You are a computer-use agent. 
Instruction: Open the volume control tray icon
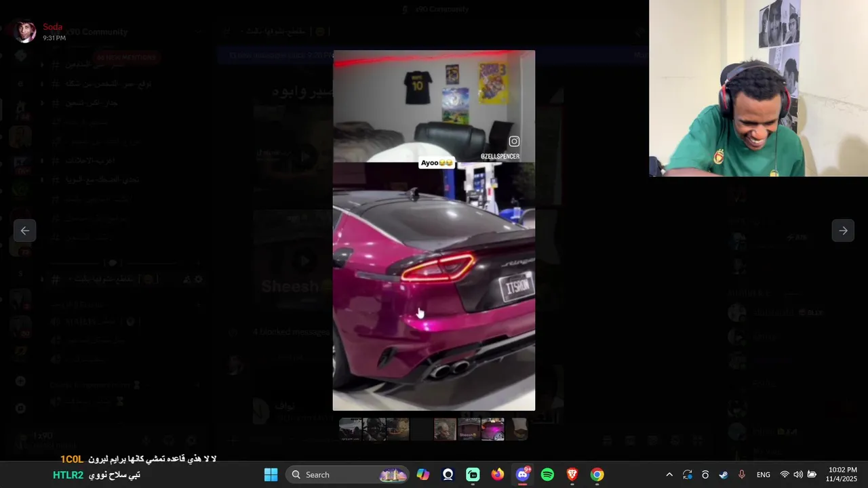798,474
